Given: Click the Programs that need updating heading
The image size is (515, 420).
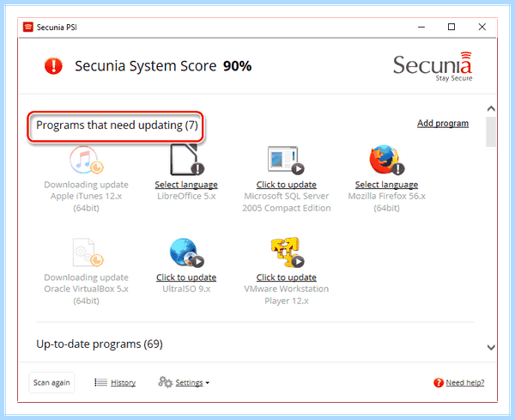Looking at the screenshot, I should click(x=117, y=125).
